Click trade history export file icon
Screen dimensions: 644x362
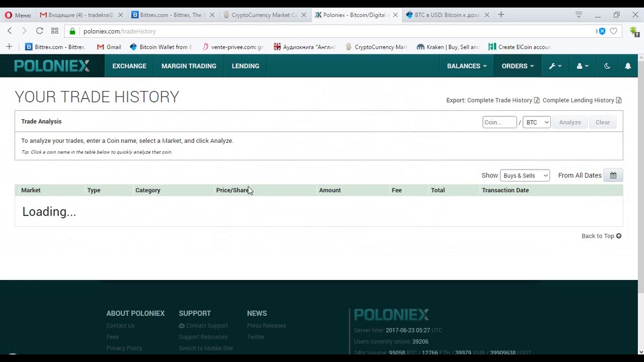coord(537,100)
